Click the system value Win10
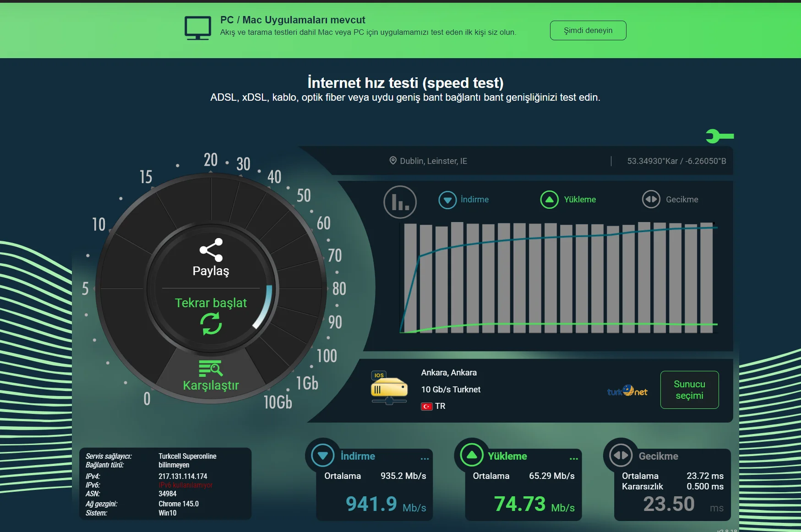The image size is (801, 532). tap(167, 513)
